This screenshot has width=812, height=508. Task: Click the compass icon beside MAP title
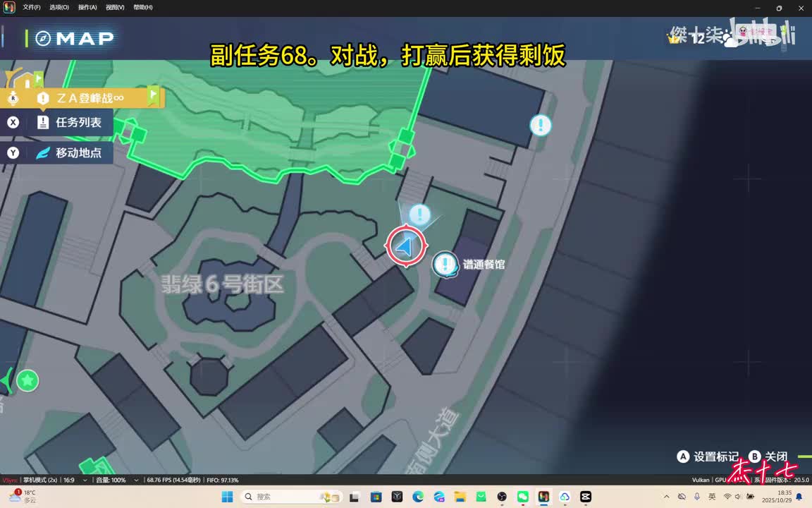point(43,38)
